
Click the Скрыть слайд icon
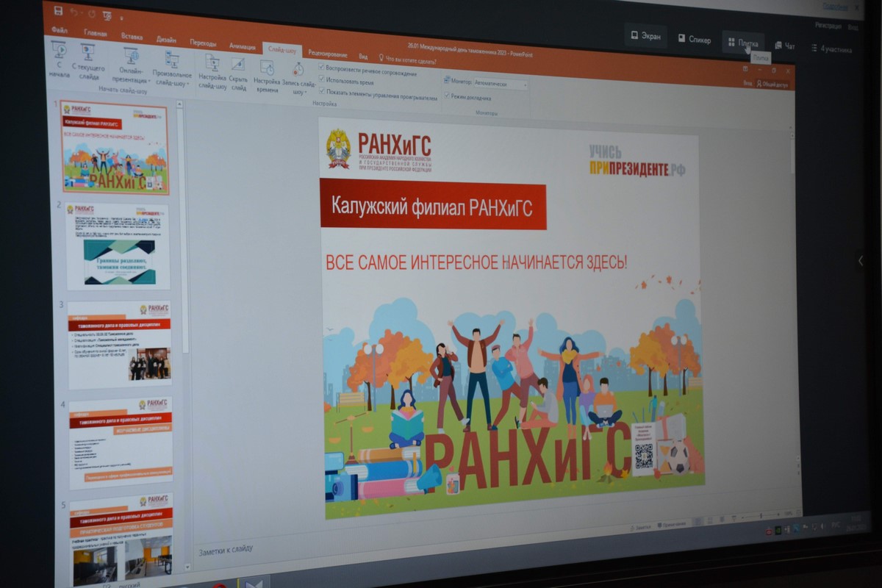point(238,65)
